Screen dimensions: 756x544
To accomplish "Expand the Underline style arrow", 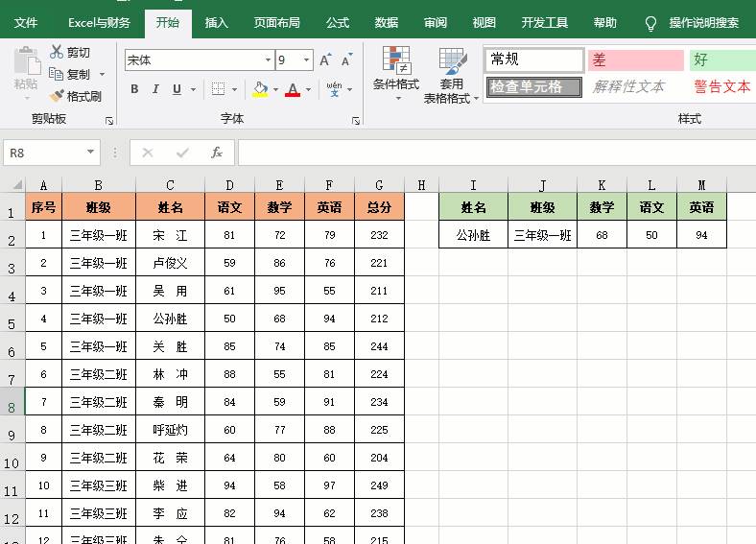I will tap(193, 89).
